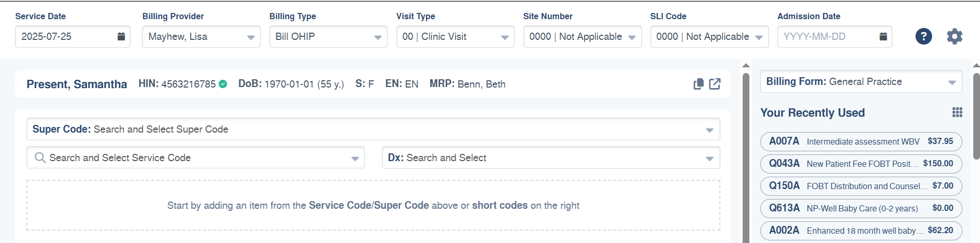The width and height of the screenshot is (980, 243).
Task: Open patient in new window icon
Action: (715, 84)
